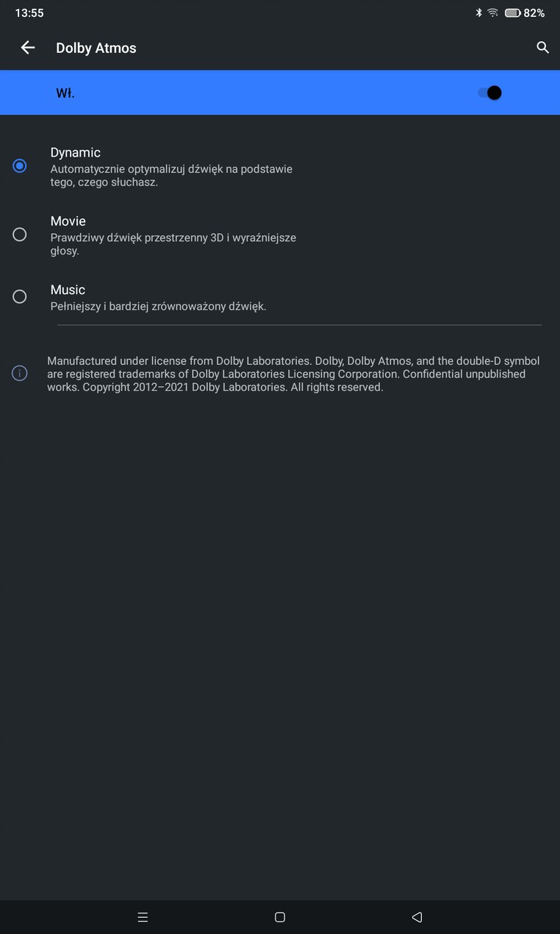Tap the triangle back navigation button
Image resolution: width=560 pixels, height=934 pixels.
pos(417,917)
